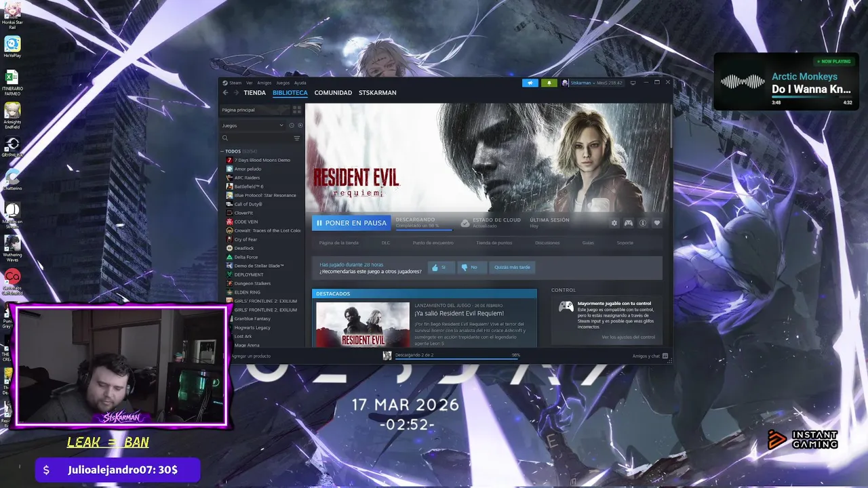Click Ver los ajustes del control

coord(628,337)
